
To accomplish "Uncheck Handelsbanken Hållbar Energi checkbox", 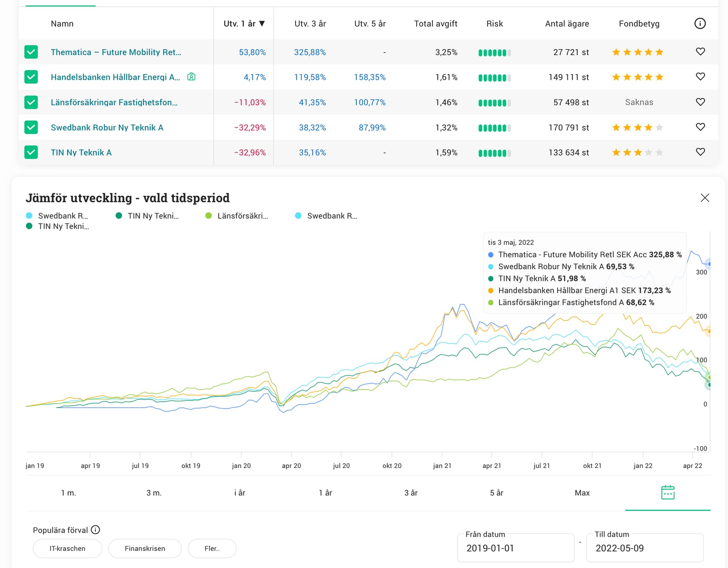I will pyautogui.click(x=31, y=77).
